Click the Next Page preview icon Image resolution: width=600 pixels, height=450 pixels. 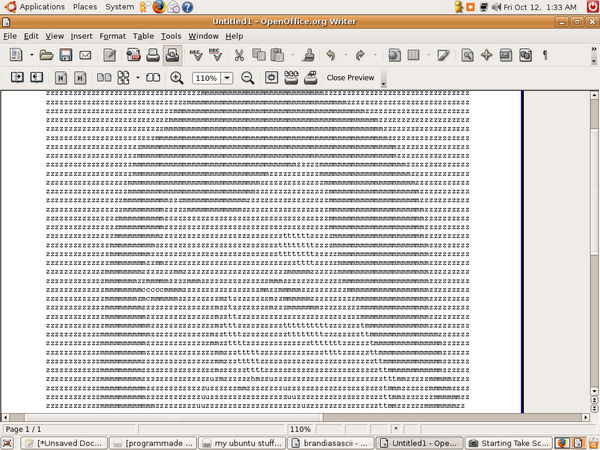click(x=36, y=77)
